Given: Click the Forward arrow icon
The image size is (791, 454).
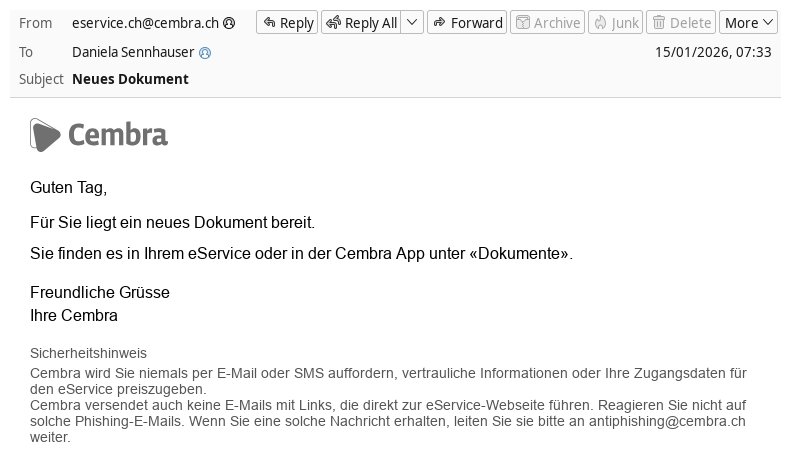Looking at the screenshot, I should (x=439, y=23).
